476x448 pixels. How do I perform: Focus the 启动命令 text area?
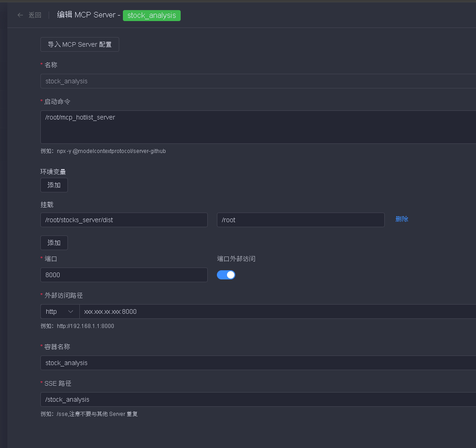click(257, 127)
